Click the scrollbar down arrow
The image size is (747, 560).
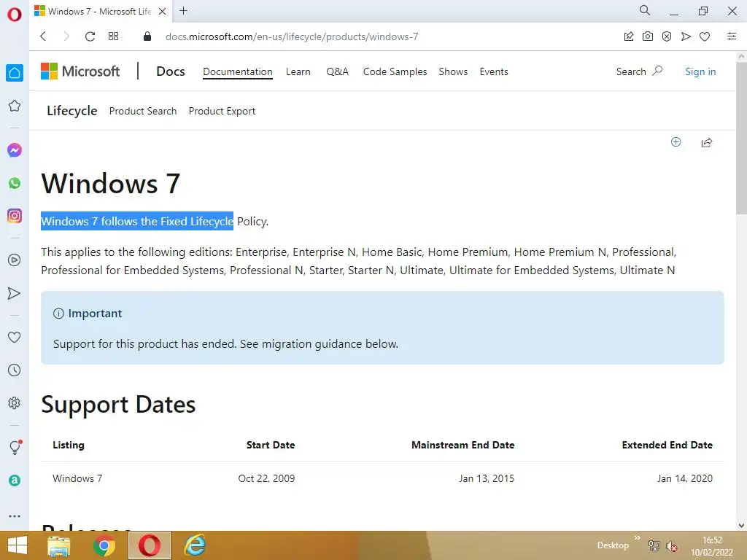(741, 525)
